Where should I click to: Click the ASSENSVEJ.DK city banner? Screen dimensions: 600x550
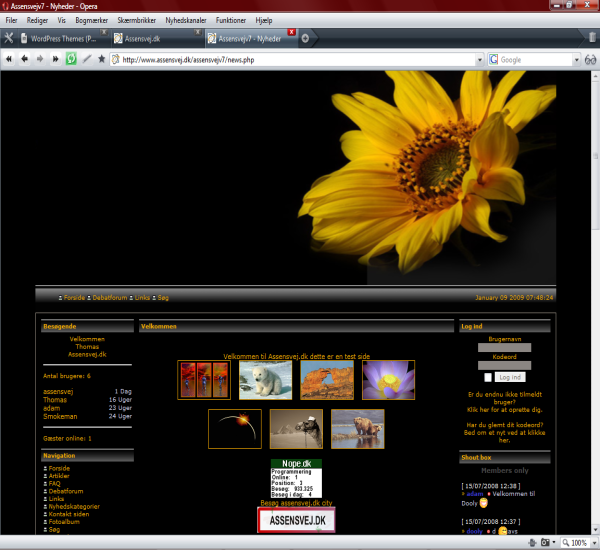pyautogui.click(x=296, y=520)
